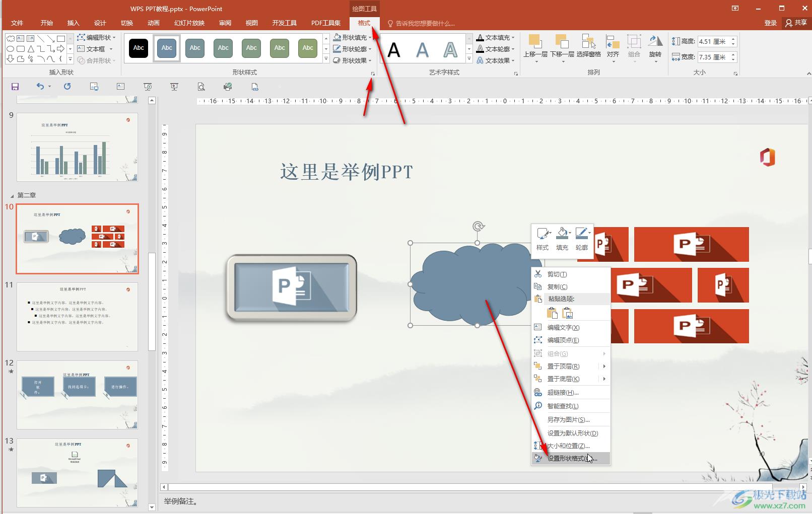
Task: Select the horizontal text box shape icon
Action: (x=20, y=38)
